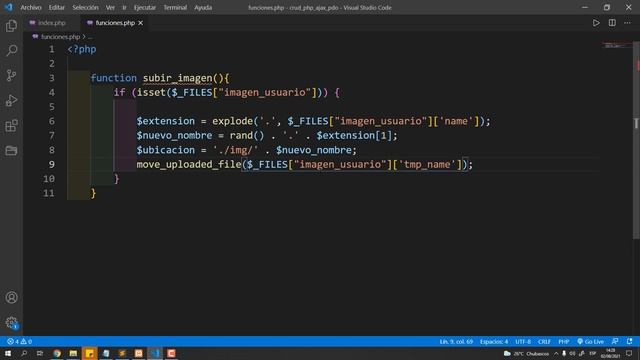Open the Ayuda menu

[203, 7]
